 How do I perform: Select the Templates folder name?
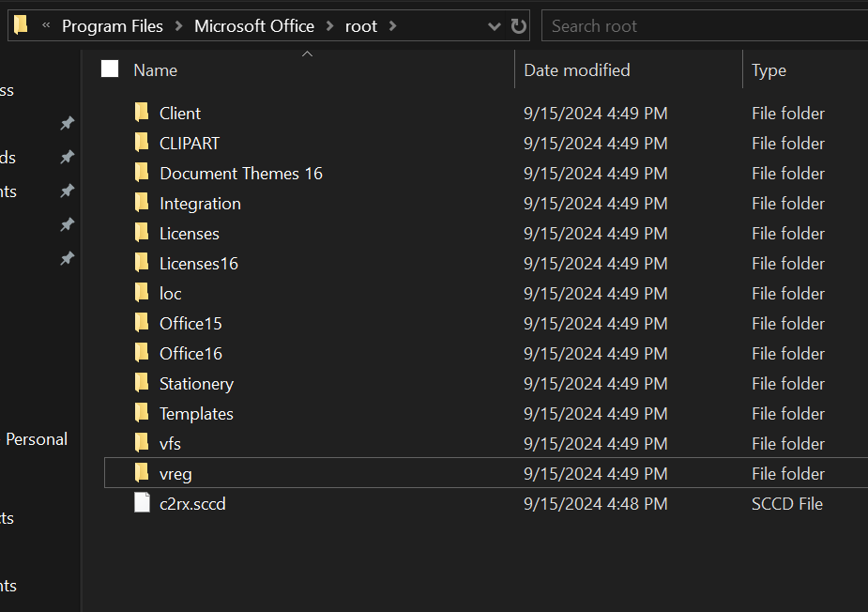click(196, 414)
